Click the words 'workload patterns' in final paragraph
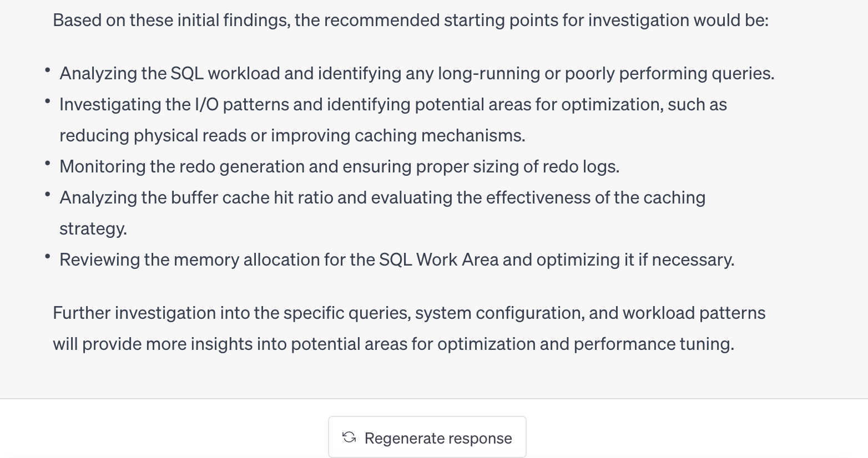The image size is (868, 458). [x=694, y=313]
